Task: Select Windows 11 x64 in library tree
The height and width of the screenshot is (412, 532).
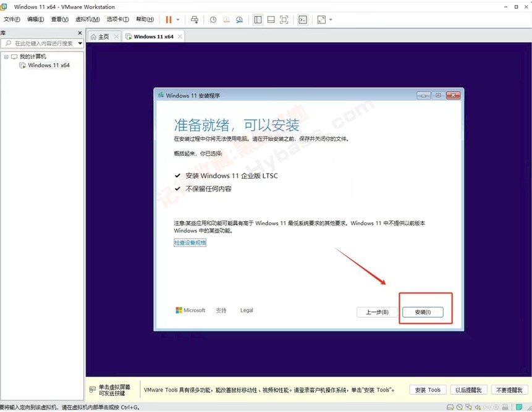Action: click(x=48, y=65)
